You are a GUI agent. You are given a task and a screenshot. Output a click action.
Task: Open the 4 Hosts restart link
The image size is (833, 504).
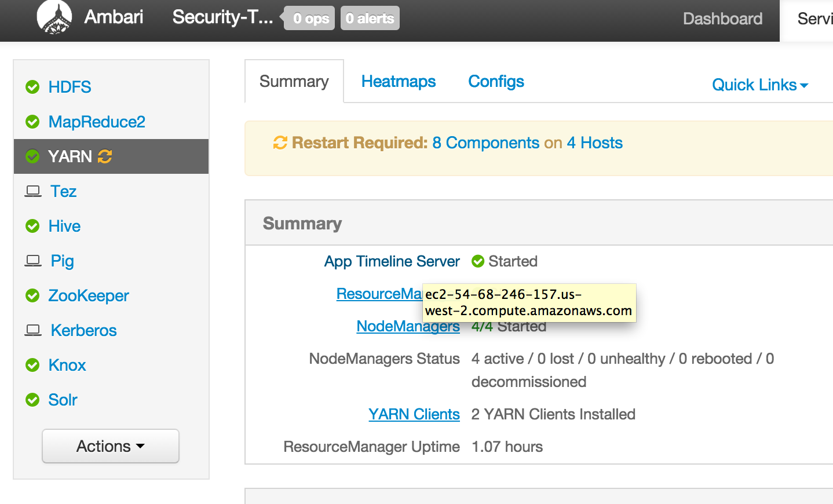[x=595, y=143]
